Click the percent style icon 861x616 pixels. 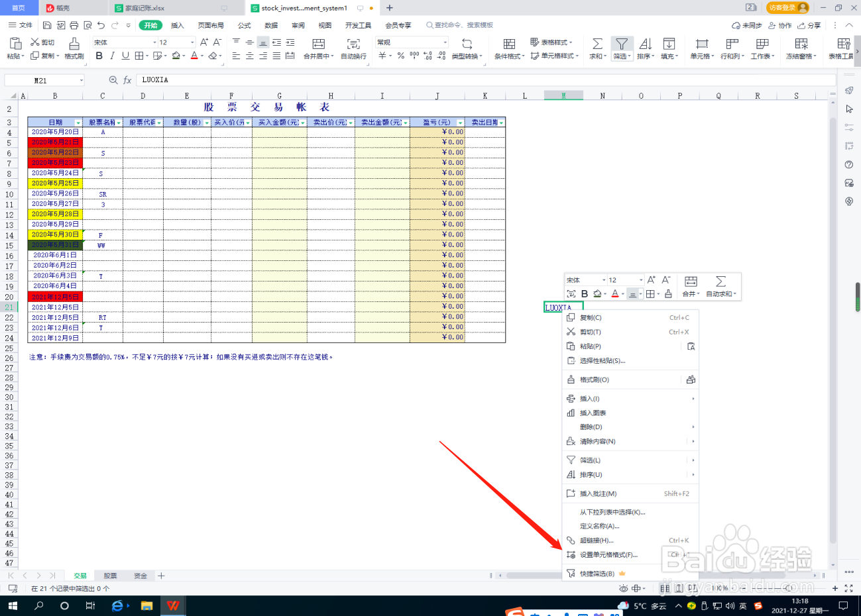point(401,56)
